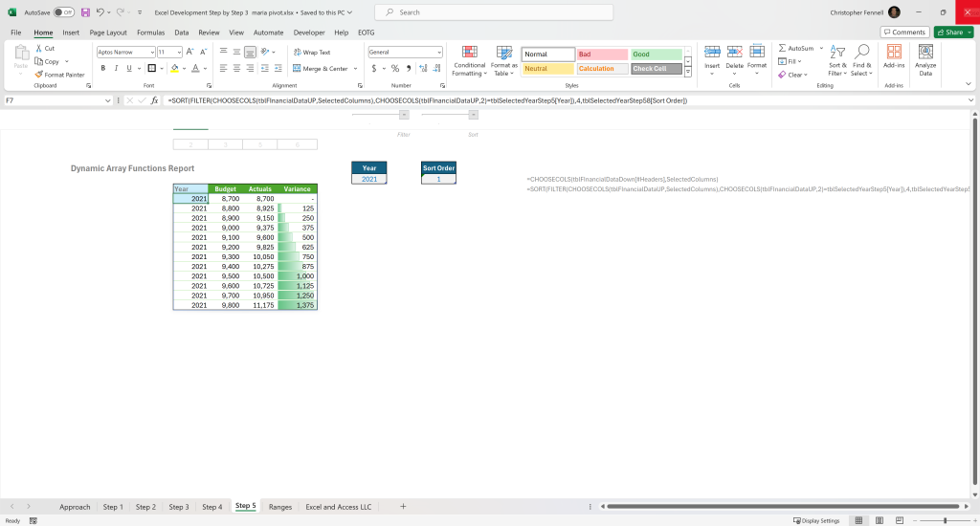This screenshot has width=980, height=526.
Task: Expand the Merge & Center dropdown arrow
Action: pos(356,69)
